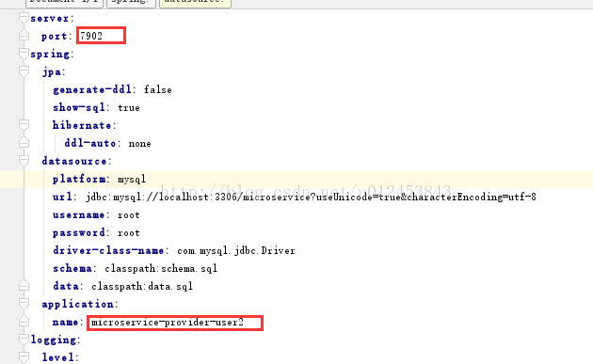The height and width of the screenshot is (364, 593).
Task: Click the classpath:schema.sql value
Action: click(x=161, y=268)
